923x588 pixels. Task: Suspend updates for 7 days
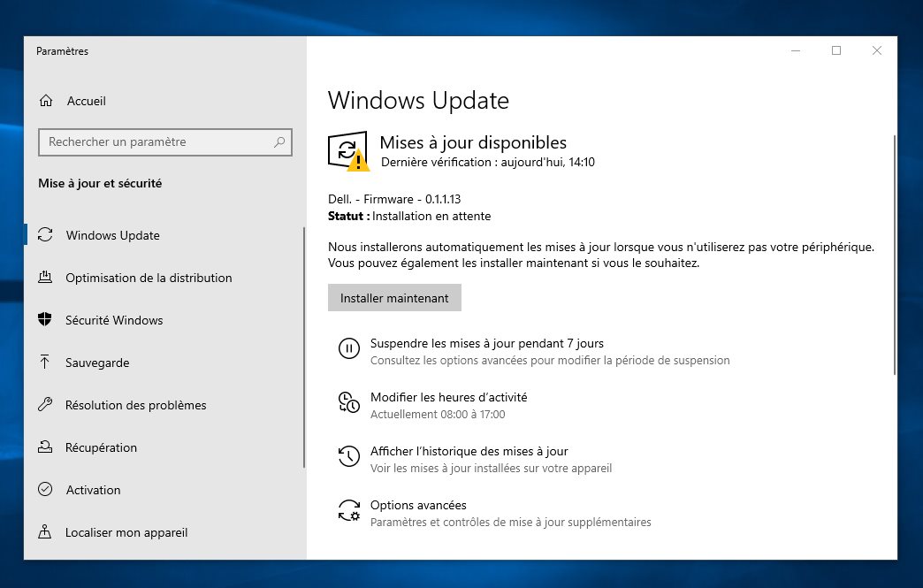[487, 343]
